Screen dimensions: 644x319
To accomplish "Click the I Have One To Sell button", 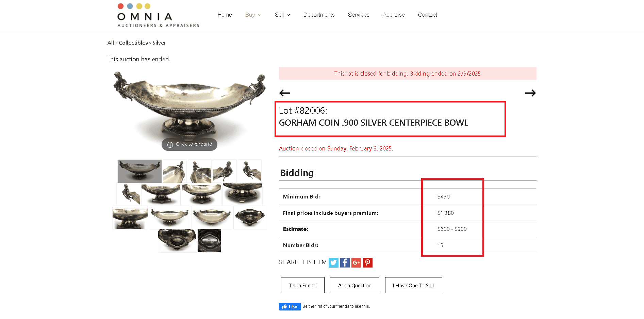I will click(413, 285).
